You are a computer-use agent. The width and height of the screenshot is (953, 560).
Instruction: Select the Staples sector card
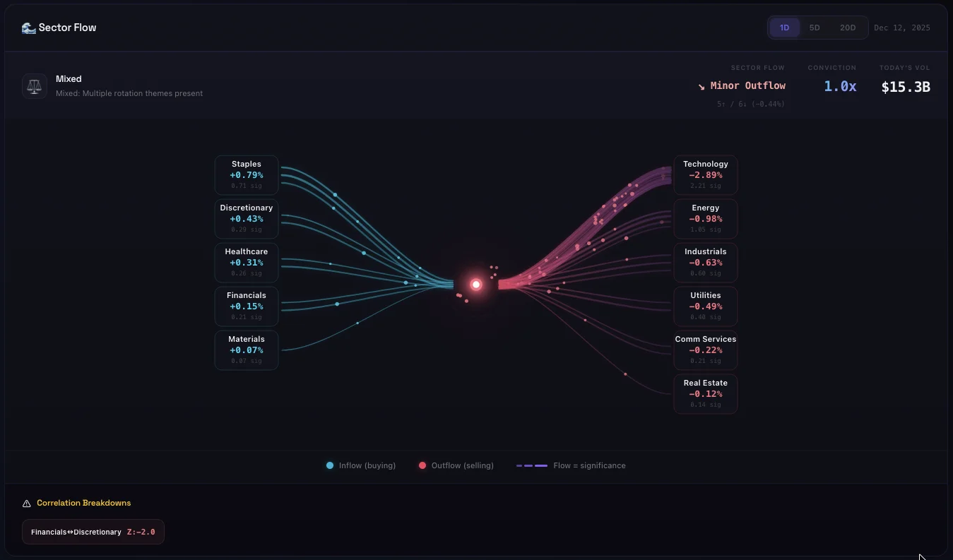pos(246,174)
